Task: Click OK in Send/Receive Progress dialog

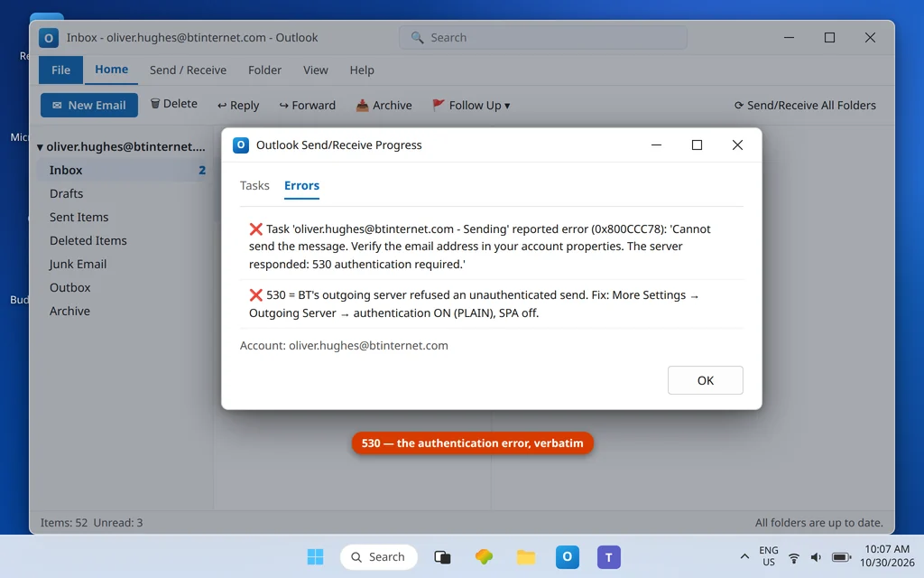Action: coord(706,380)
